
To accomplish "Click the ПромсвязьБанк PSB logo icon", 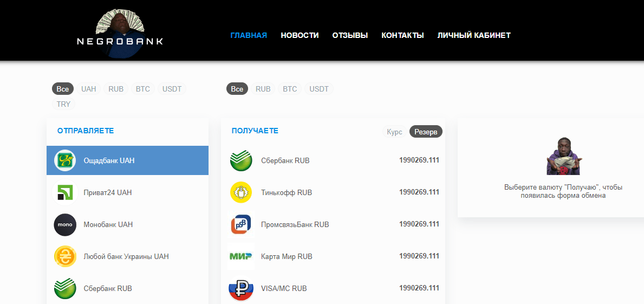I will point(241,224).
